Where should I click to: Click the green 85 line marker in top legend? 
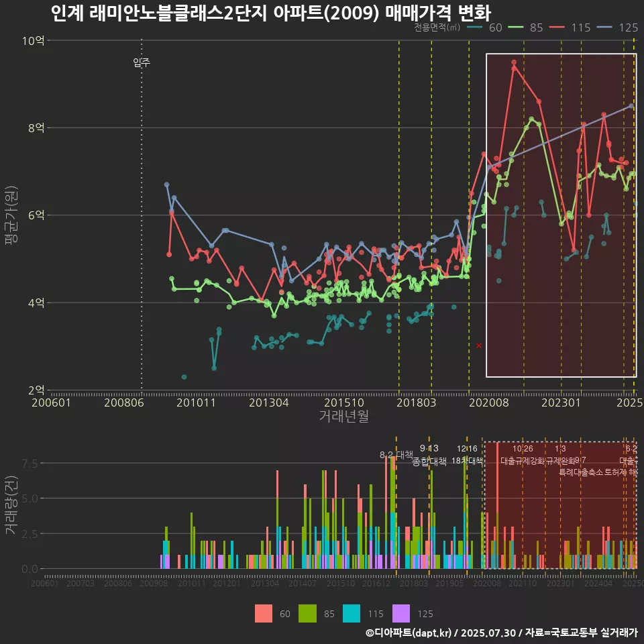516,28
